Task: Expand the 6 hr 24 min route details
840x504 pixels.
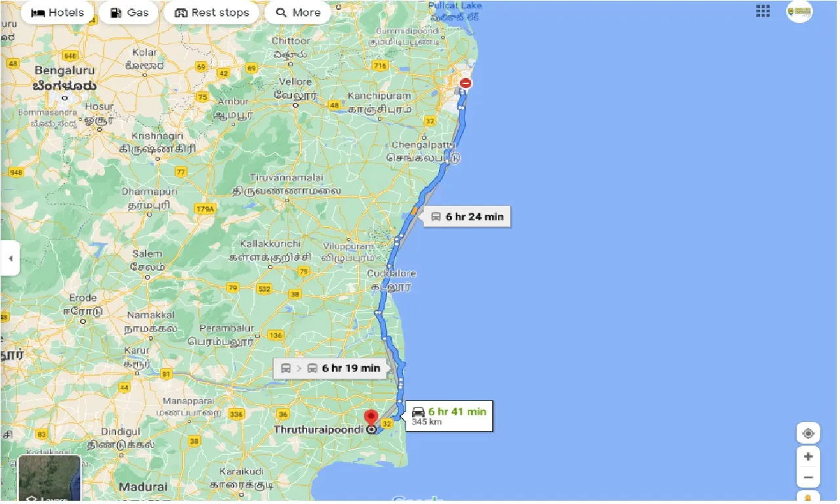Action: [x=467, y=217]
